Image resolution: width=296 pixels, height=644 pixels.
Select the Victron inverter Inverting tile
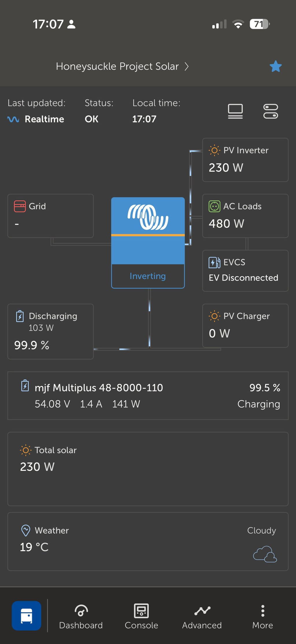(148, 243)
